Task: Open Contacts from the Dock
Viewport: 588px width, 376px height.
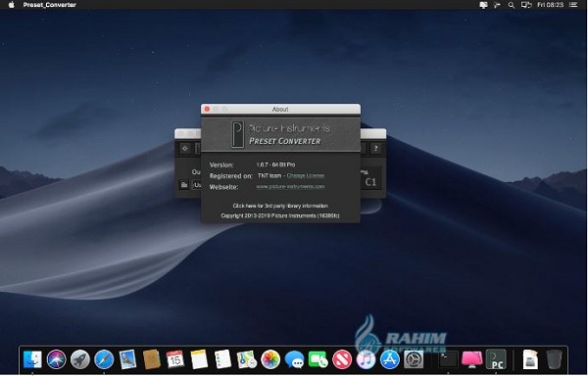Action: coord(152,359)
